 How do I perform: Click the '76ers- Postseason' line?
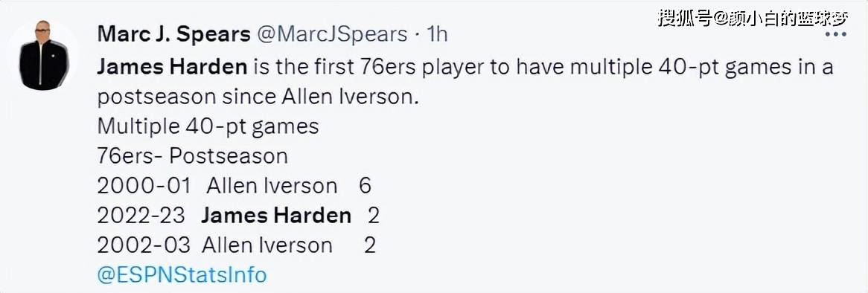click(x=192, y=156)
